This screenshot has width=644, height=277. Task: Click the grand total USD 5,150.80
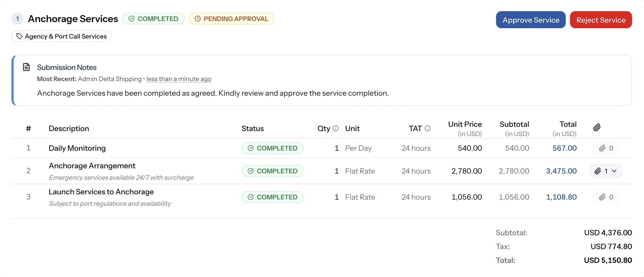[x=608, y=260]
